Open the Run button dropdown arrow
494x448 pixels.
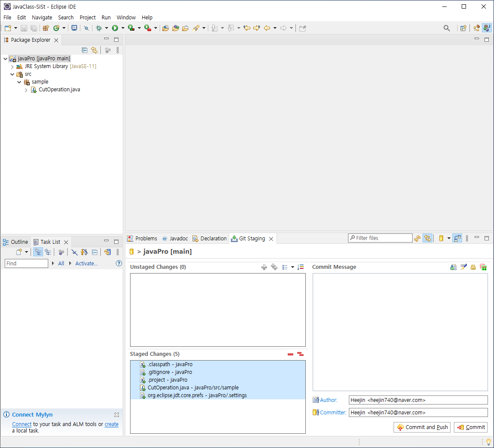point(123,28)
